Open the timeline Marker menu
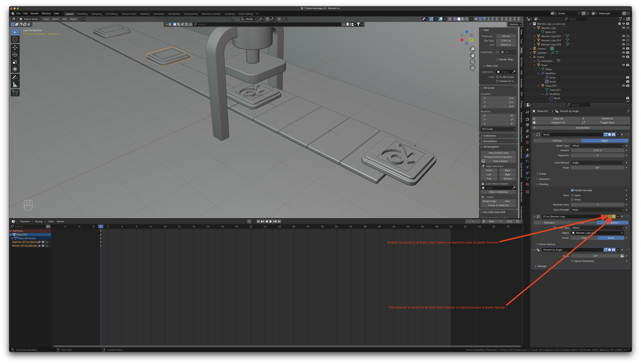This screenshot has width=641, height=364. click(x=60, y=222)
